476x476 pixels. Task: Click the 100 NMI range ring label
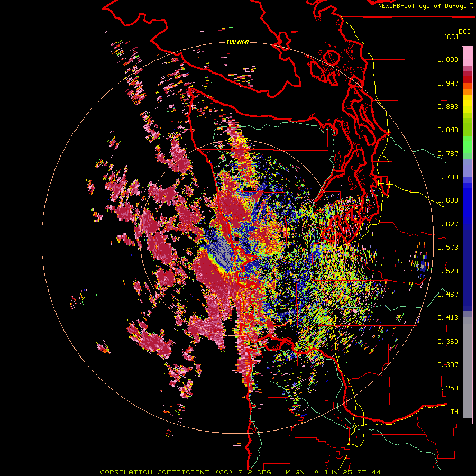(237, 42)
